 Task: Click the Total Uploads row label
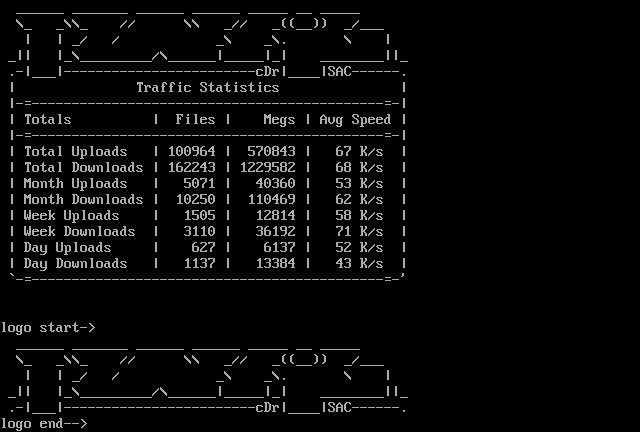[x=76, y=152]
